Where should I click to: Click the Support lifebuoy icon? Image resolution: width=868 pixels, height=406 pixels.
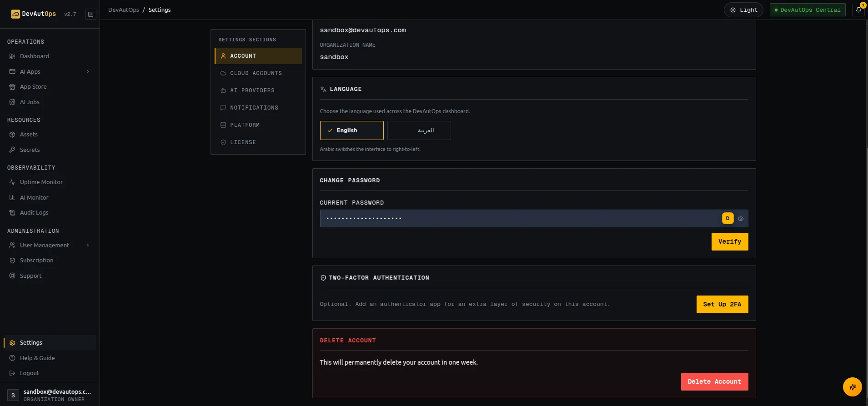coord(12,276)
